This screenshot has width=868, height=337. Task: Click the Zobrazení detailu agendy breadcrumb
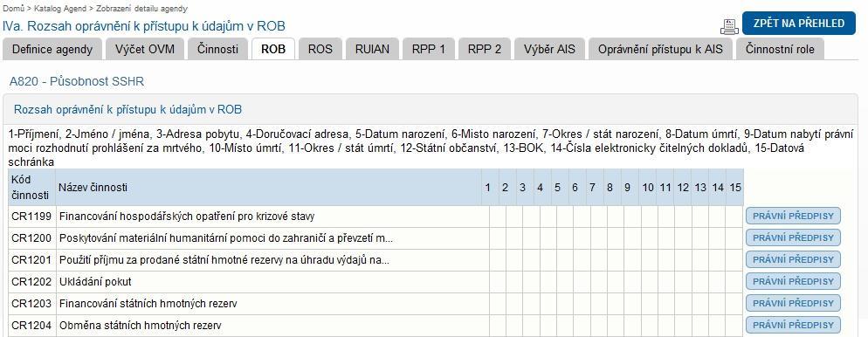tap(141, 9)
